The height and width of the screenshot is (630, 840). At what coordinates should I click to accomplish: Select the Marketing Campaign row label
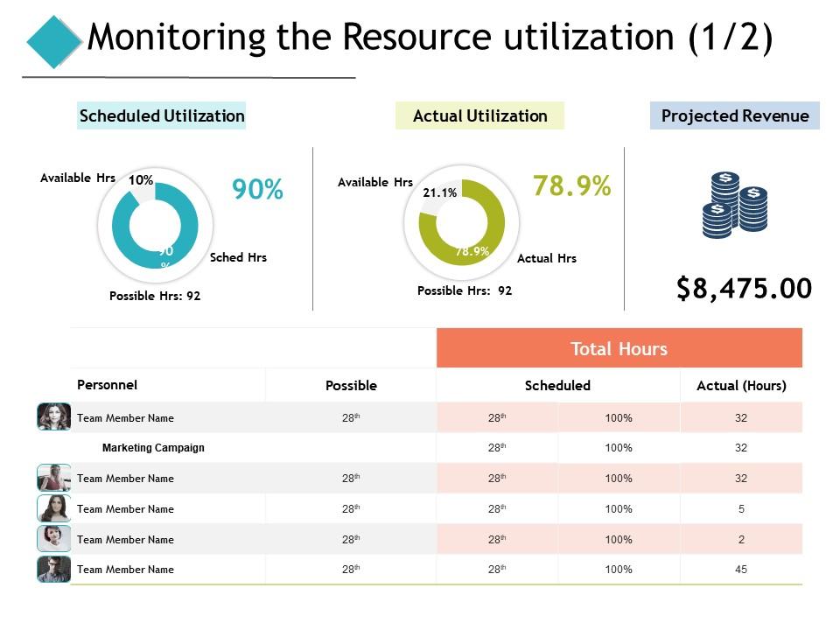tap(153, 448)
